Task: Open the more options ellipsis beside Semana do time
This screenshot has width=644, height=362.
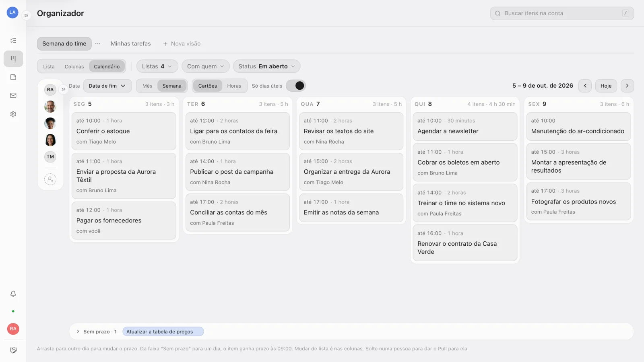Action: point(98,43)
